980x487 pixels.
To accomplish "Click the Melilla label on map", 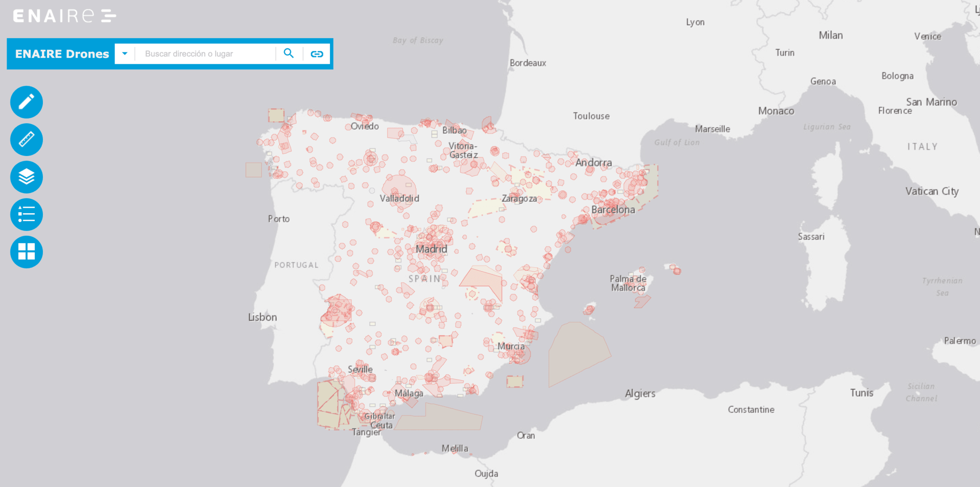I will [x=455, y=448].
